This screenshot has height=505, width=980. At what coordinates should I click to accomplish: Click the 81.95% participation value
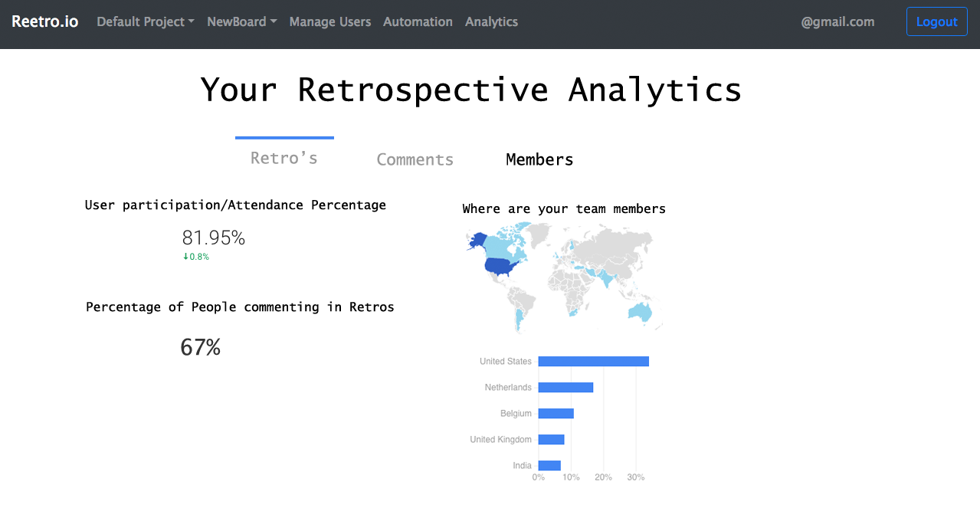[x=213, y=238]
